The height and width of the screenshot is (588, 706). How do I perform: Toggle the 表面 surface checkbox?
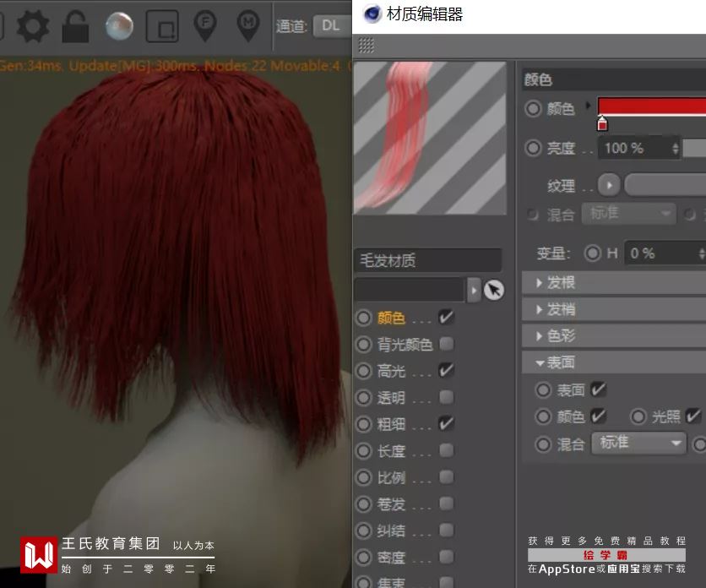pyautogui.click(x=599, y=389)
